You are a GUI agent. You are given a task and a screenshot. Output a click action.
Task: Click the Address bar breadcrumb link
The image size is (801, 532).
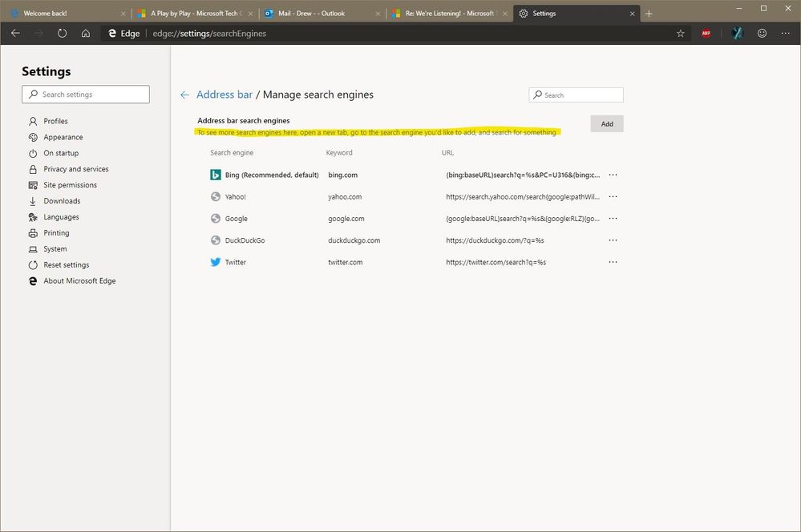coord(225,95)
